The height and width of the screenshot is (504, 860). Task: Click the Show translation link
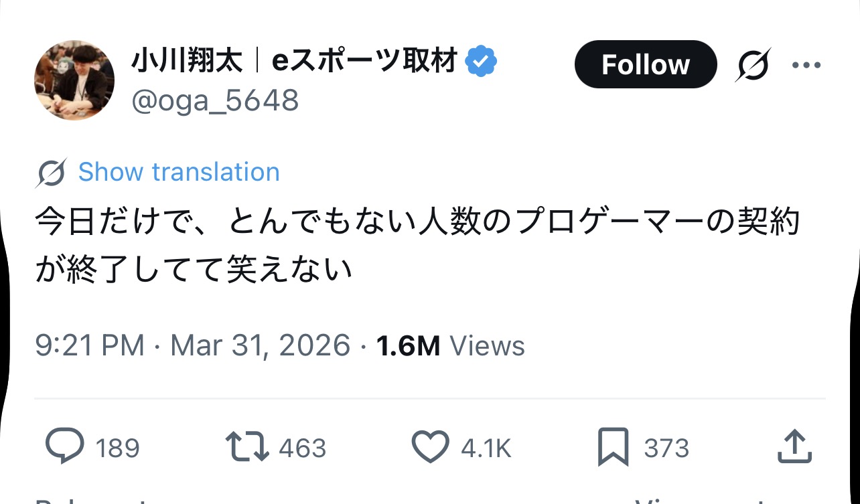[x=179, y=172]
